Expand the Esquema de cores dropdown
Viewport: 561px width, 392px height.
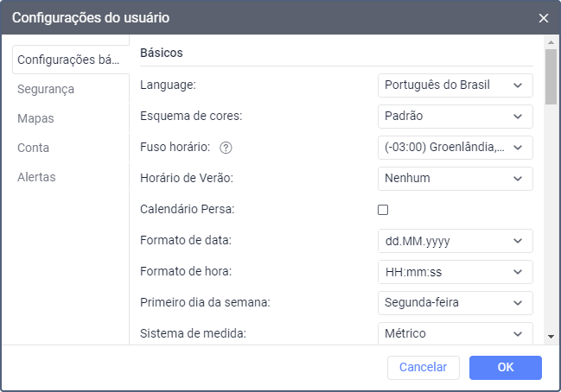tap(455, 117)
